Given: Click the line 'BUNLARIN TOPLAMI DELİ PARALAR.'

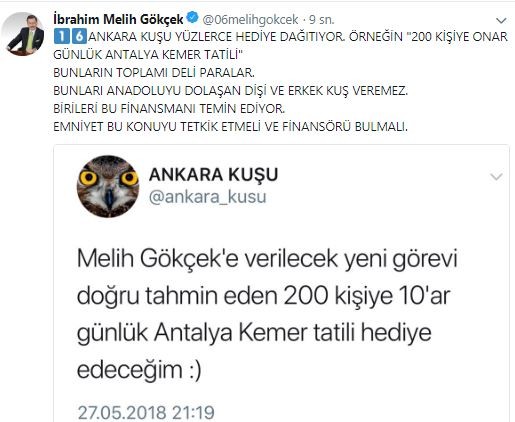Looking at the screenshot, I should 154,72.
